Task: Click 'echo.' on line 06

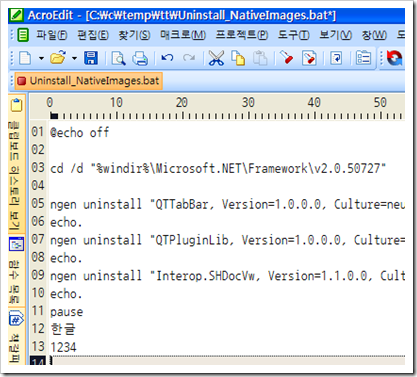Action: pos(66,222)
